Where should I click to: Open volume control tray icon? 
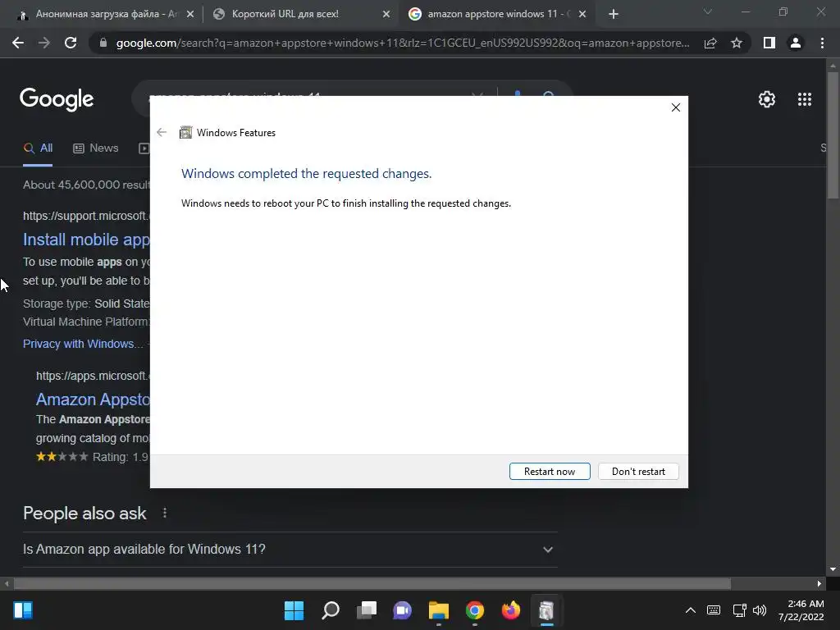pyautogui.click(x=760, y=610)
